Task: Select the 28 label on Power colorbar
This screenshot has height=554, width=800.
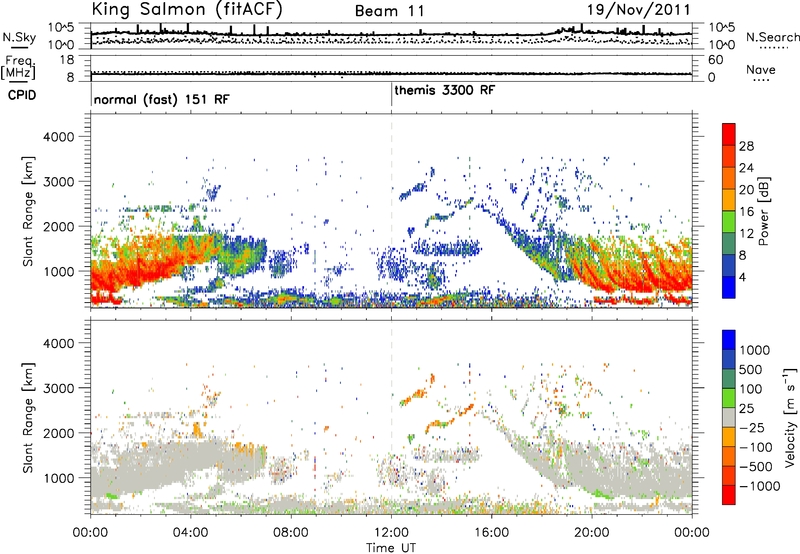Action: click(746, 146)
